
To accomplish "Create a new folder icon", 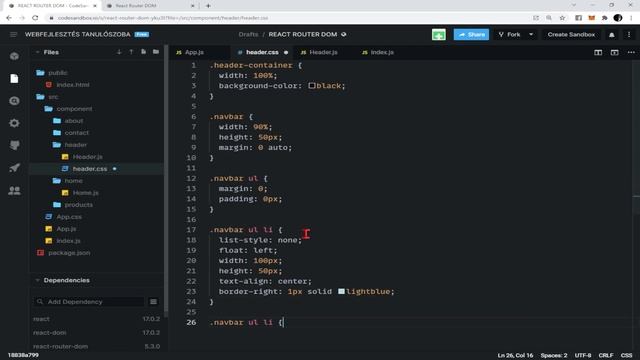I will coord(156,52).
